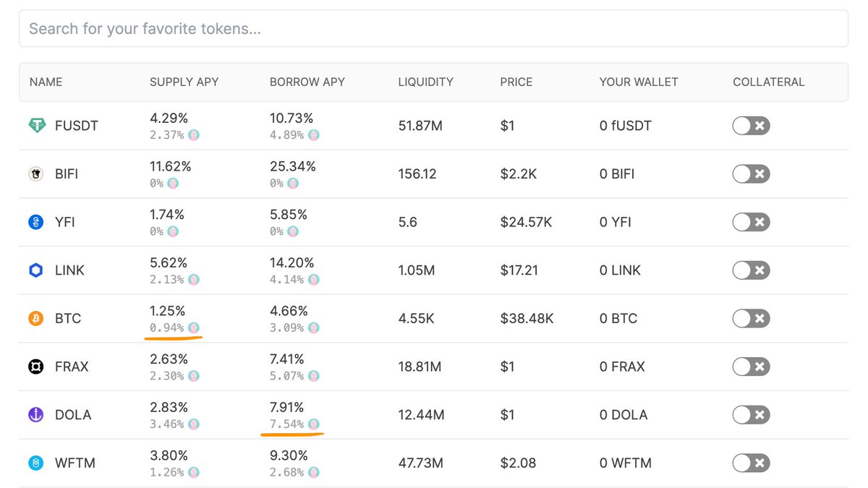Viewport: 868px width, 488px height.
Task: Select the YFI token name
Action: [65, 222]
